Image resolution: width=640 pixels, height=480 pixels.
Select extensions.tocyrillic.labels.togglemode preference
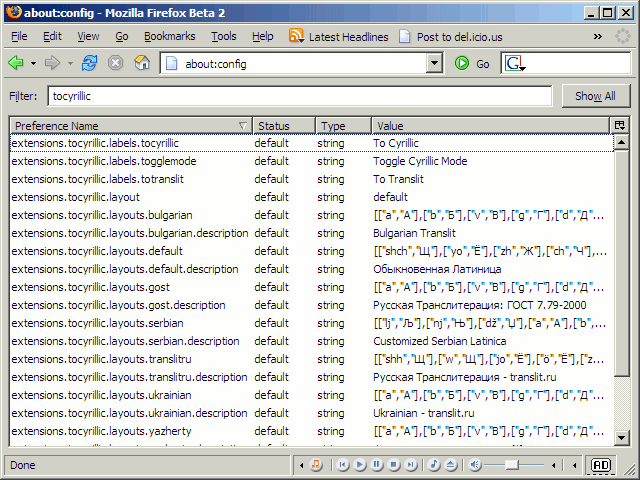[312, 161]
